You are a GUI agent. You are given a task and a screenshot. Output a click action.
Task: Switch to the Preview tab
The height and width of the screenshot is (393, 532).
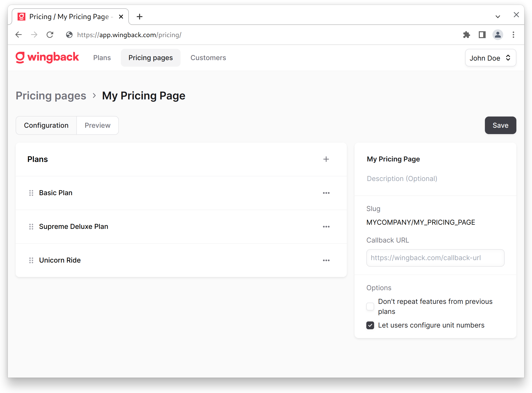coord(97,125)
